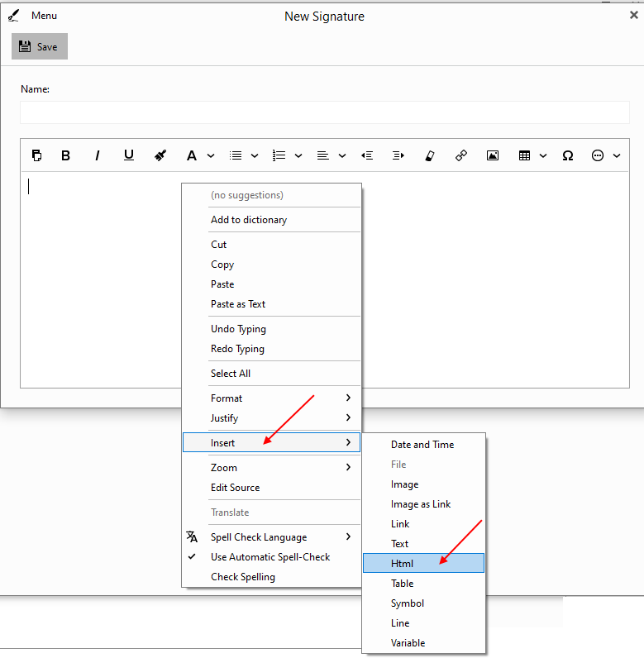Open the font color dropdown arrow

pos(211,156)
